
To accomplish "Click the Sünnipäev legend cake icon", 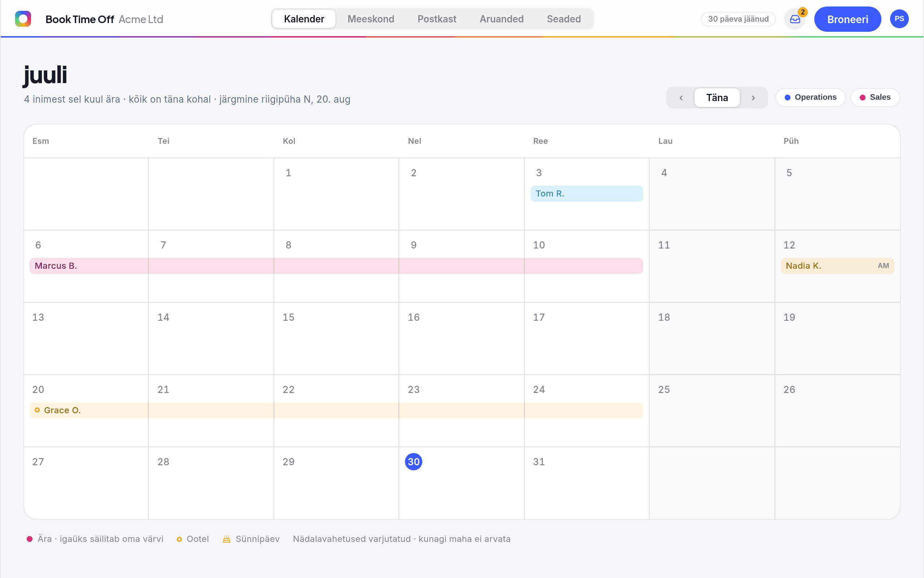I will click(226, 539).
